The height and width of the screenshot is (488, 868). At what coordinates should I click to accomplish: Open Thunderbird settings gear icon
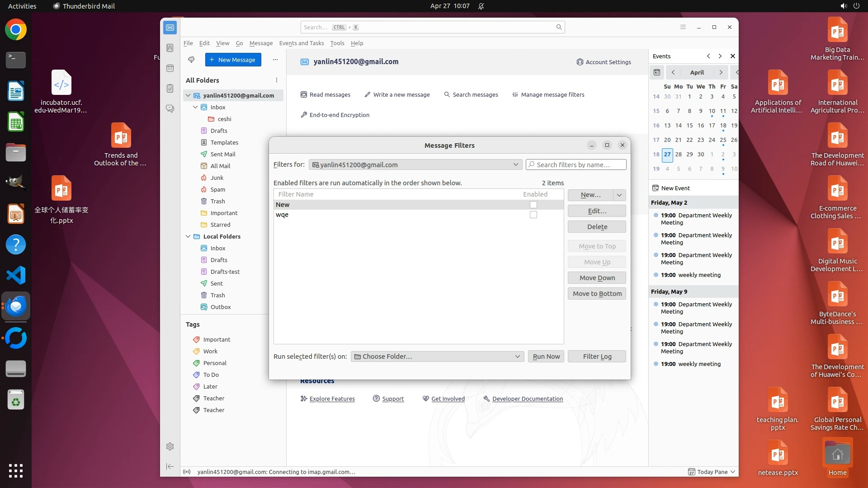click(170, 446)
